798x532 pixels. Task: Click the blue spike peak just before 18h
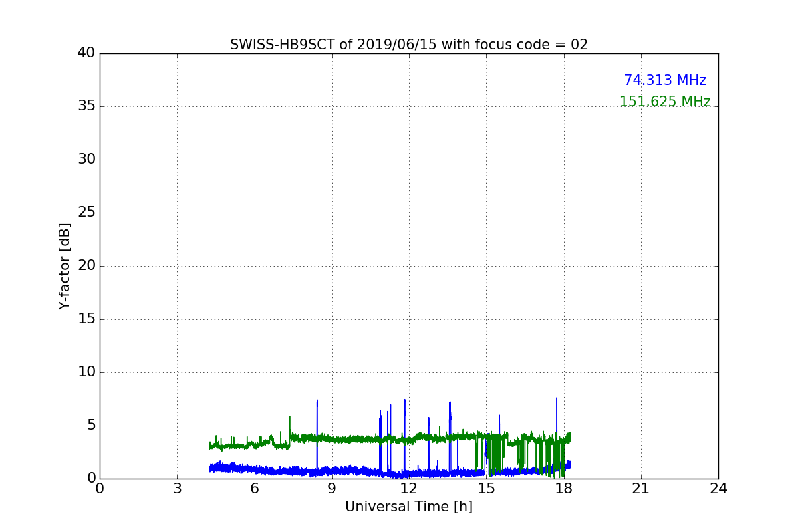point(557,398)
